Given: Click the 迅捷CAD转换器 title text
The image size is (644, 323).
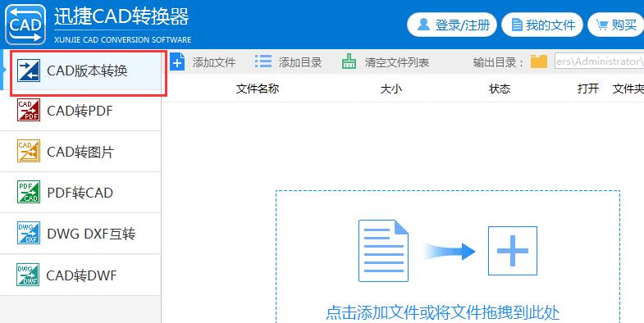Looking at the screenshot, I should (121, 16).
